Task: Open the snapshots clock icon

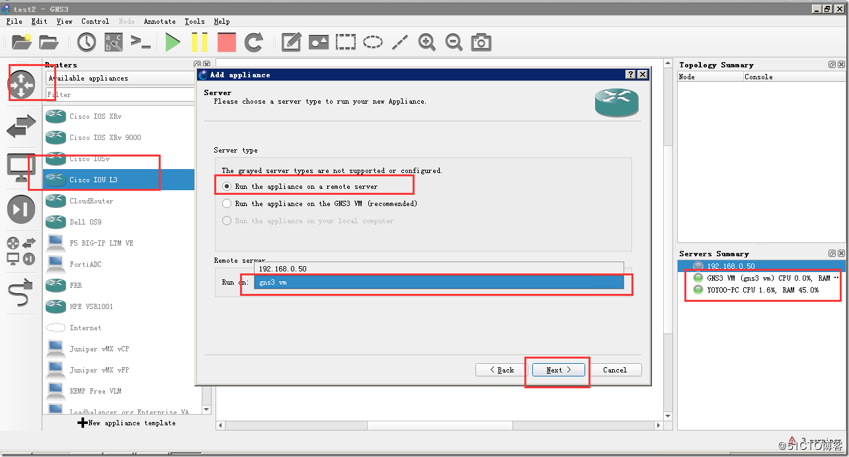Action: 87,42
